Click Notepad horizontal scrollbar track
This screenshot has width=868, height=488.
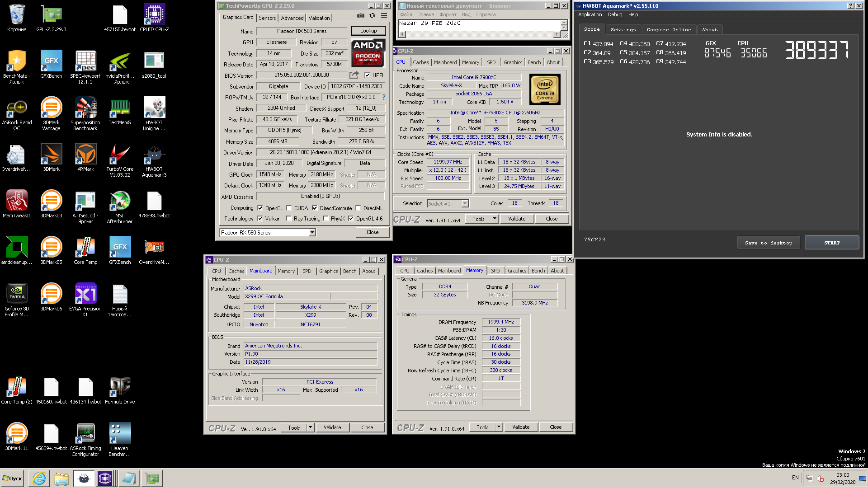(480, 34)
